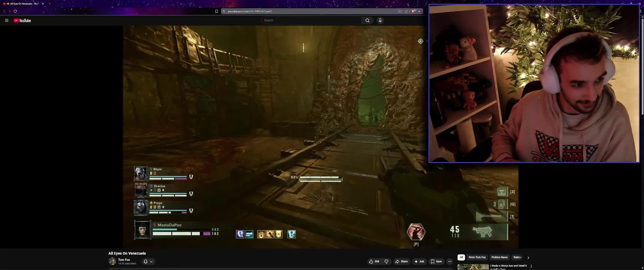Dislike the video with thumbs down
The height and width of the screenshot is (270, 644).
coord(386,261)
